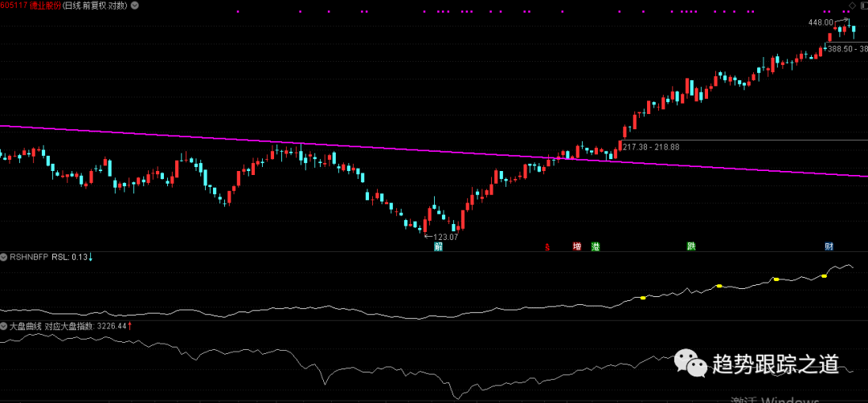This screenshot has height=403, width=868.
Task: Expand the 大盘曲线 indicator settings arrow
Action: [x=4, y=327]
